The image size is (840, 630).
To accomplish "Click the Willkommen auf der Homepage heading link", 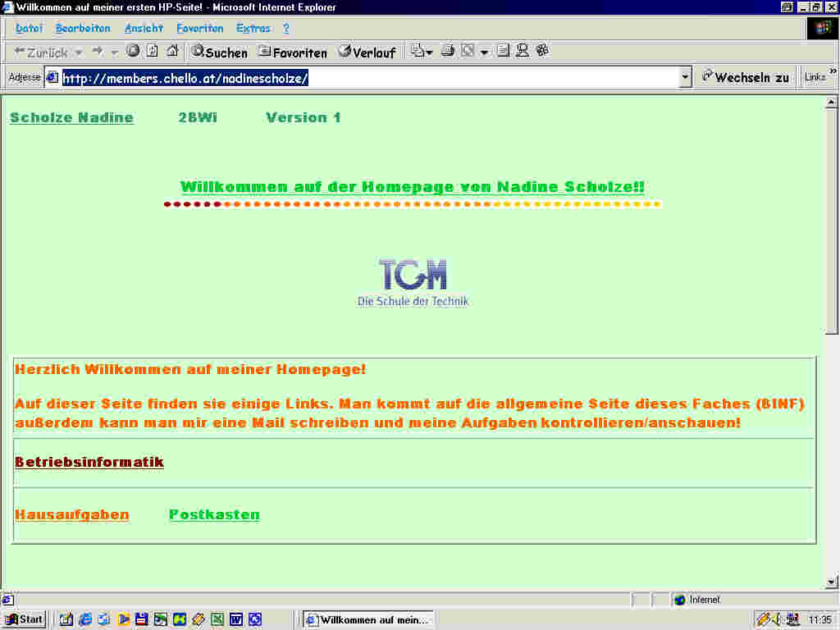I will [x=413, y=187].
